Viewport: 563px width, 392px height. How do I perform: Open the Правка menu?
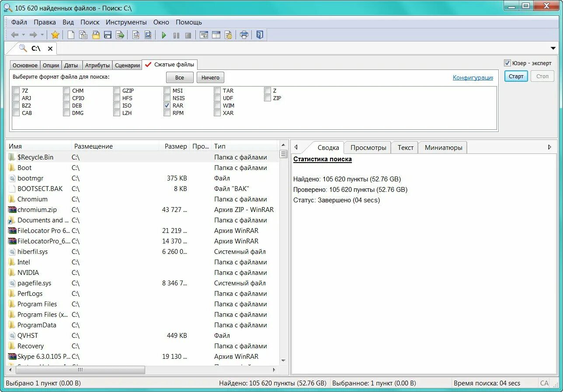pos(45,22)
